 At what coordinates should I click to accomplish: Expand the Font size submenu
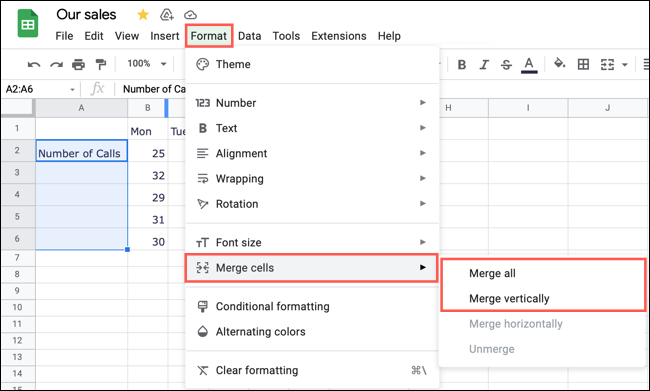coord(312,243)
